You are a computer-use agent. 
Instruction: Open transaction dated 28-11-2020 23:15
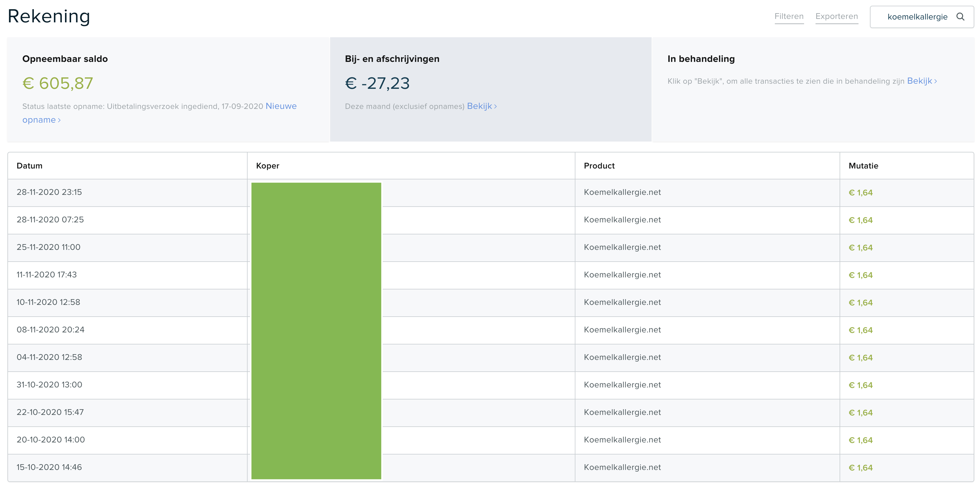point(491,193)
